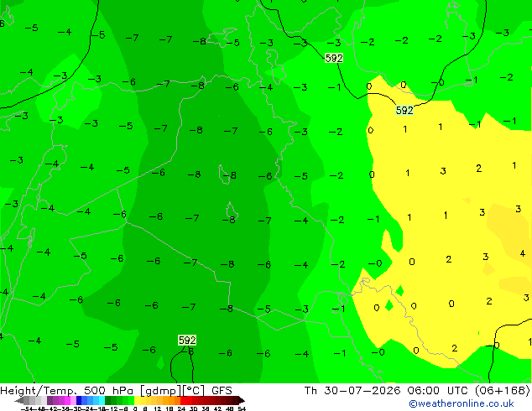This screenshot has height=411, width=532.
Task: Click the '[°C]' temperature unit label
Action: [x=194, y=391]
